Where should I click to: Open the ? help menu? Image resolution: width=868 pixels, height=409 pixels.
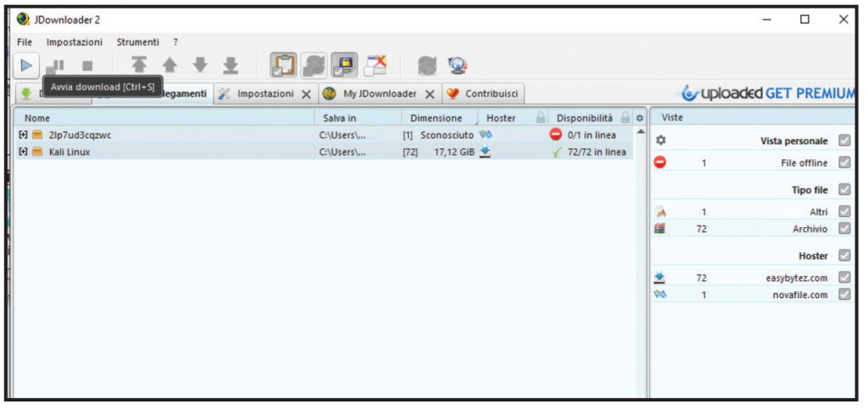(175, 42)
